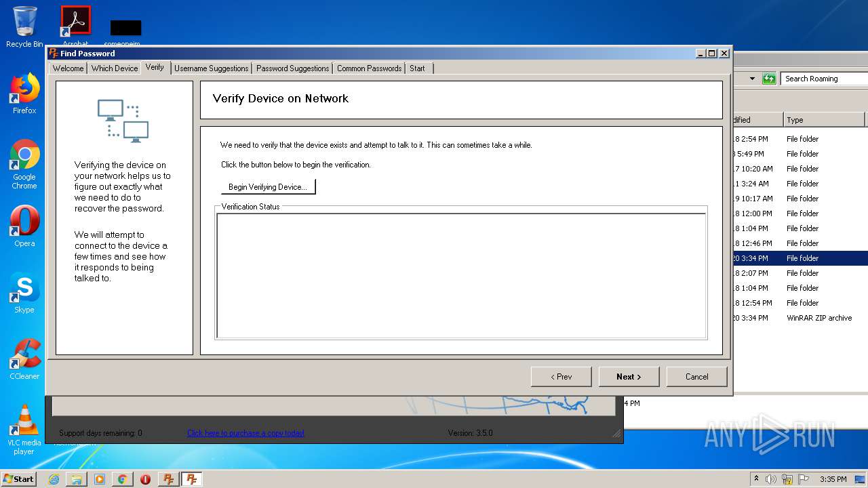Open Internet Explorer from taskbar
The image size is (868, 488).
tap(54, 479)
